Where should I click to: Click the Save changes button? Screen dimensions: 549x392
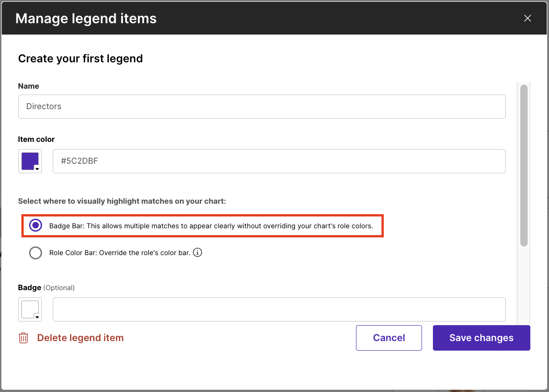pos(482,338)
